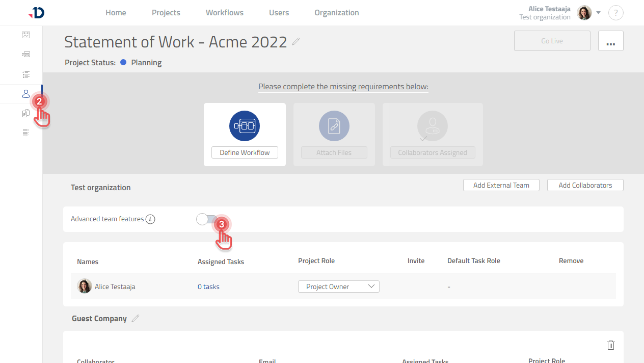
Task: View the Advanced team features info icon
Action: click(x=150, y=219)
